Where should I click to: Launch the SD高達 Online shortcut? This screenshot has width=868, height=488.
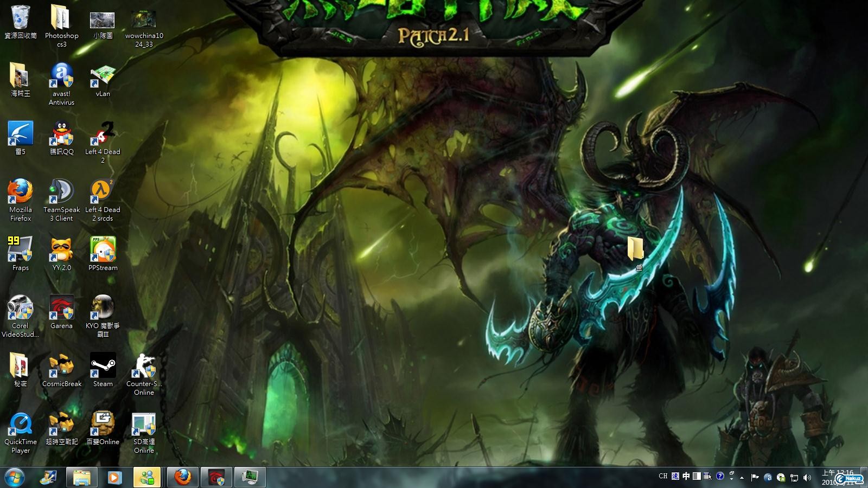click(144, 432)
